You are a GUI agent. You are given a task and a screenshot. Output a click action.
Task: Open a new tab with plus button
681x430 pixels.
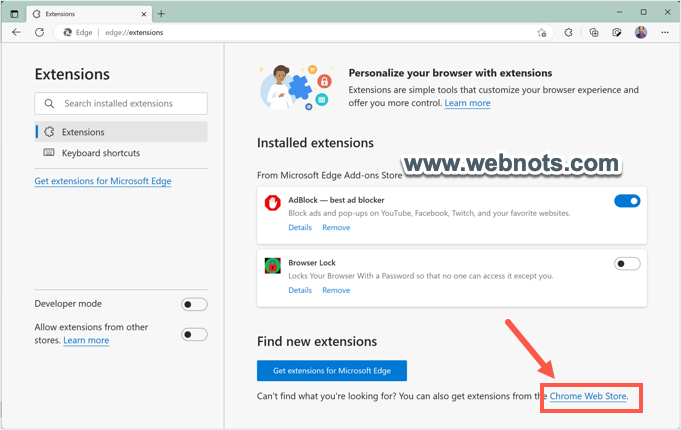point(161,14)
